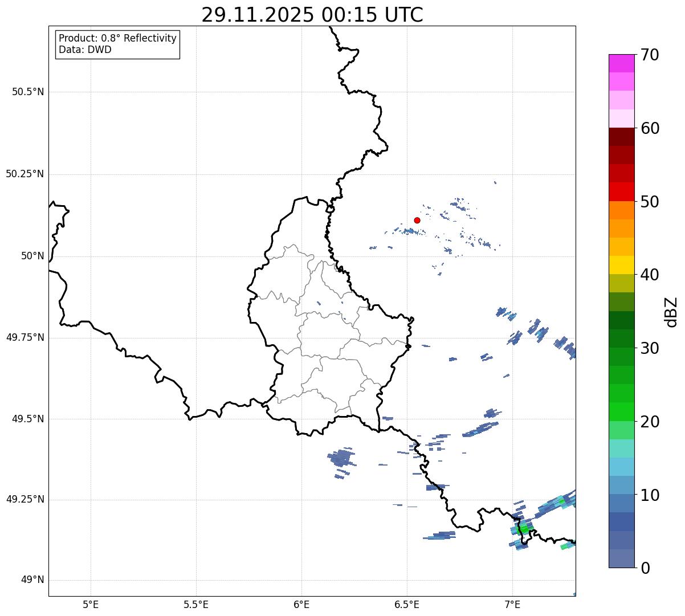Select the magenta top colorbar swatch

pos(622,63)
